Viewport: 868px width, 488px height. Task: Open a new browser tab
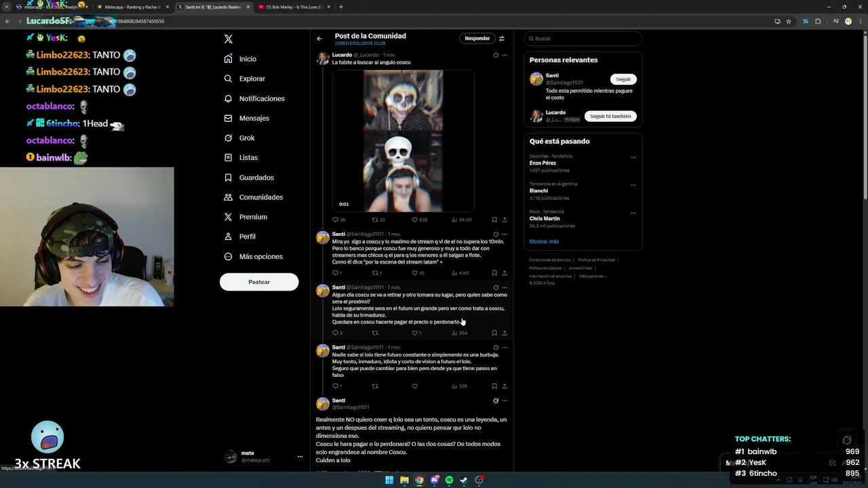pyautogui.click(x=340, y=7)
